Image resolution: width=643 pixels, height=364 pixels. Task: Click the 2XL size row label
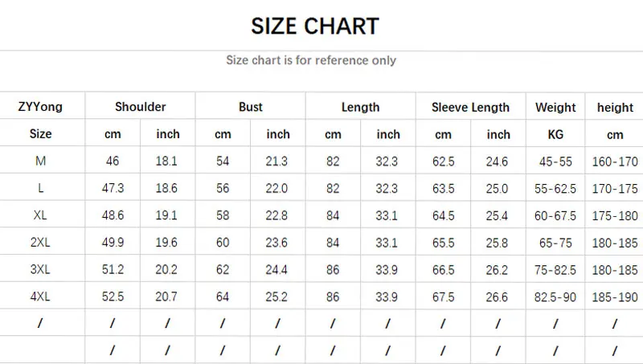pos(40,243)
